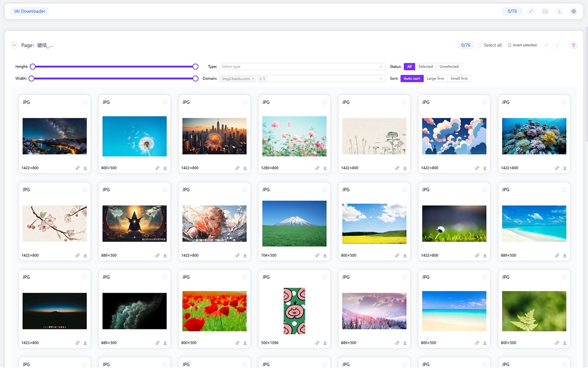The width and height of the screenshot is (588, 368).
Task: Check the Select all checkbox
Action: (x=480, y=45)
